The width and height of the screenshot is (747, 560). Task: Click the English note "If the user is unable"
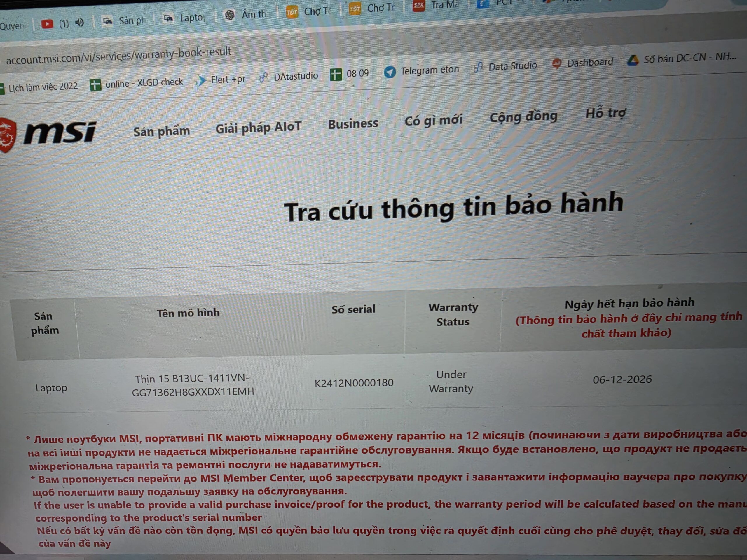[x=390, y=511]
